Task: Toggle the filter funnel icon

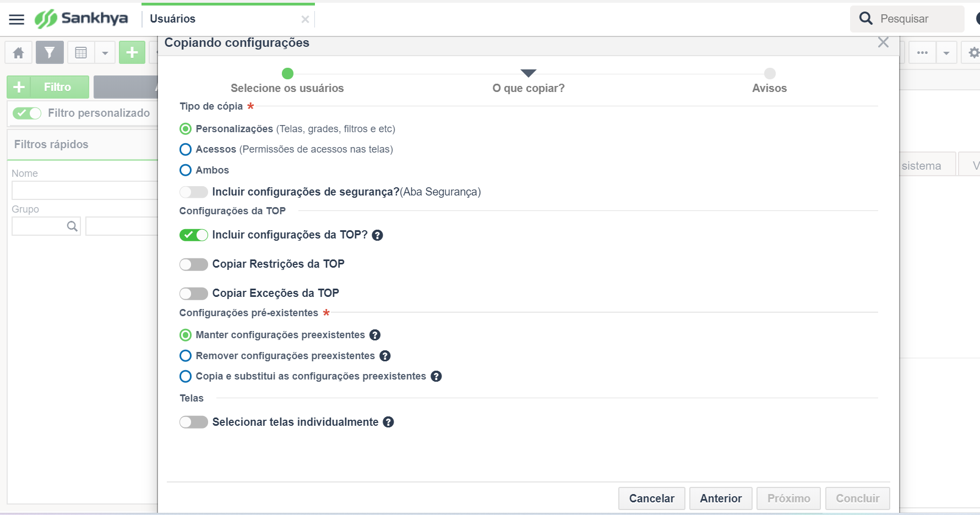Action: coord(50,53)
